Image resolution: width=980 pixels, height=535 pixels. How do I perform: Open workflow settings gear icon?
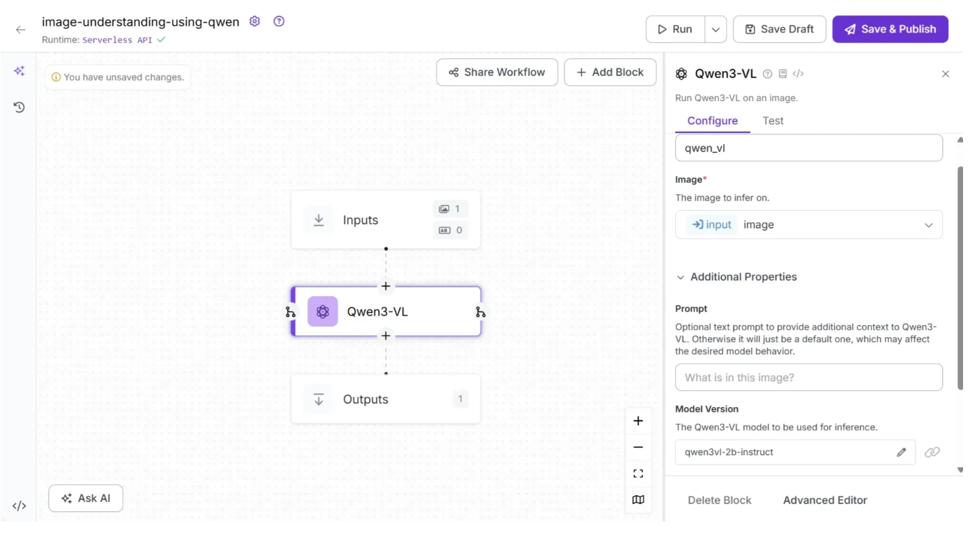[x=255, y=22]
